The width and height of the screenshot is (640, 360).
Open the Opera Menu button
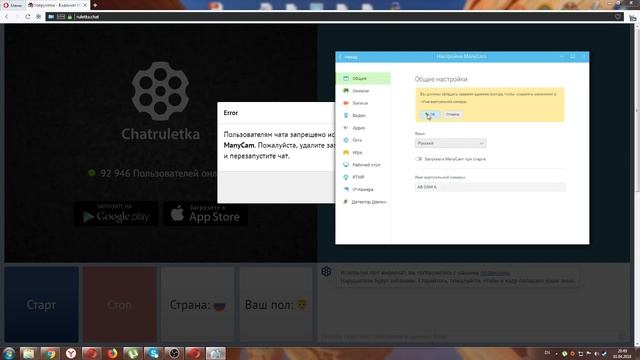13,5
